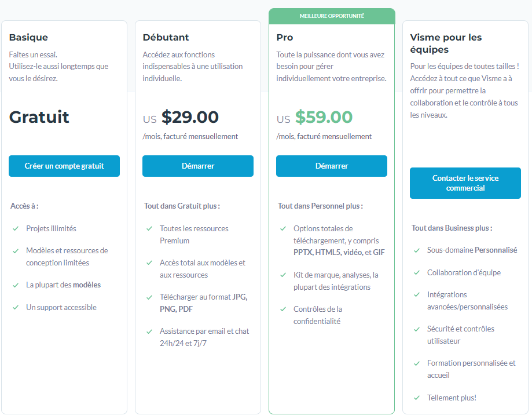The width and height of the screenshot is (532, 419).
Task: Click the Créer un compte gratuit button
Action: point(64,166)
